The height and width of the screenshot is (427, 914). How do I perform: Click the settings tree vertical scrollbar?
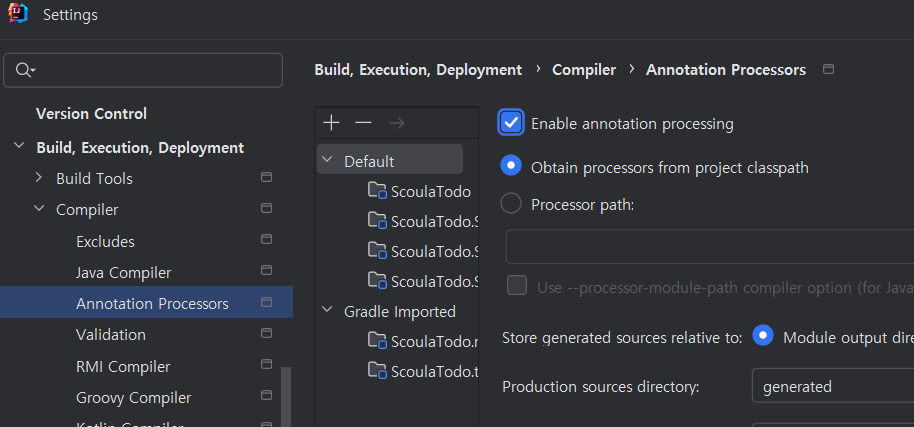click(x=287, y=395)
